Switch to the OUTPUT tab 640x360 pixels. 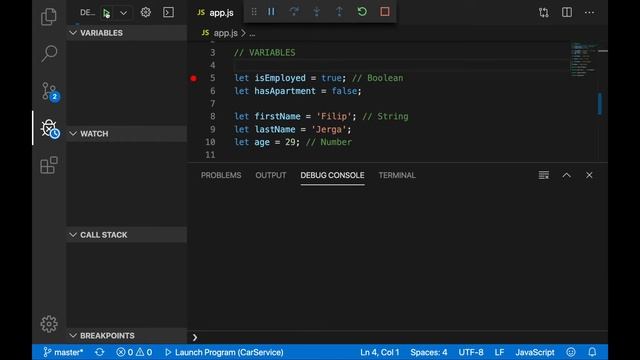(271, 175)
